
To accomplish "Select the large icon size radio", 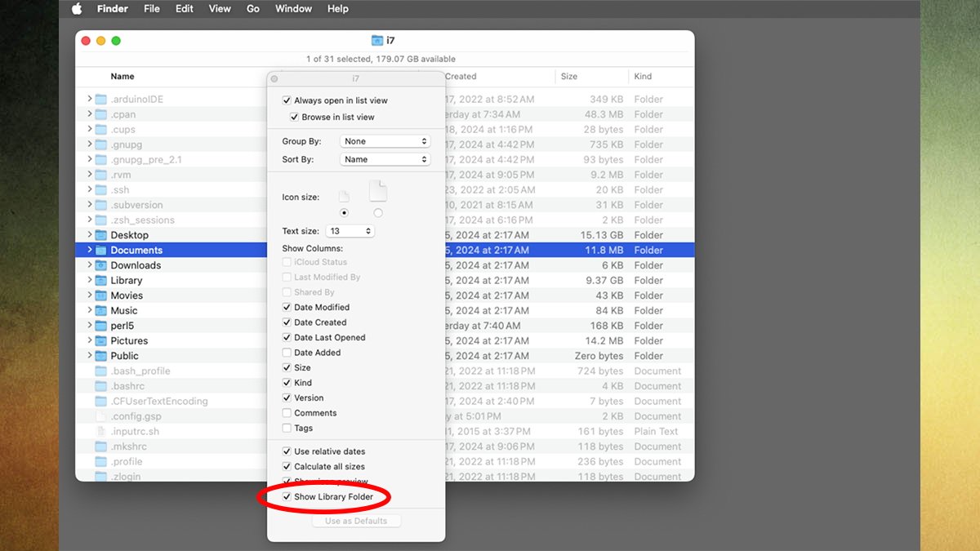I will pos(377,213).
